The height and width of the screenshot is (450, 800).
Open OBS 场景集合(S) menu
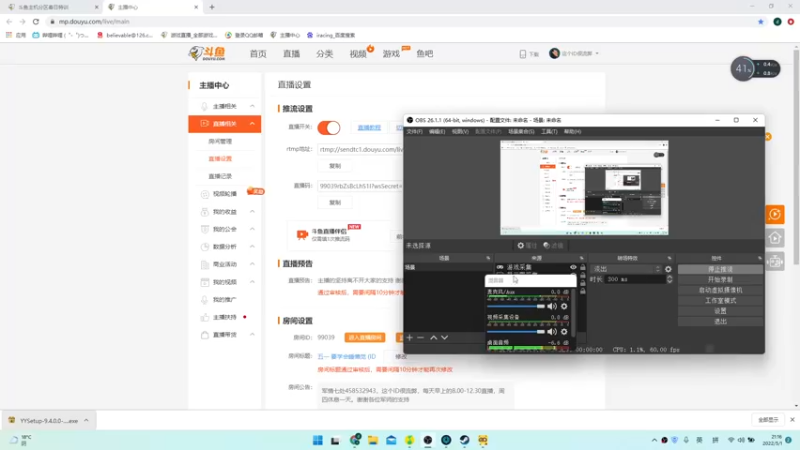point(521,132)
